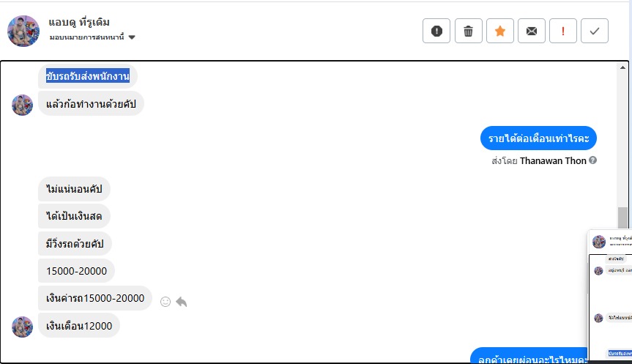Delete conversation with the trash icon
The width and height of the screenshot is (632, 364).
[x=468, y=31]
